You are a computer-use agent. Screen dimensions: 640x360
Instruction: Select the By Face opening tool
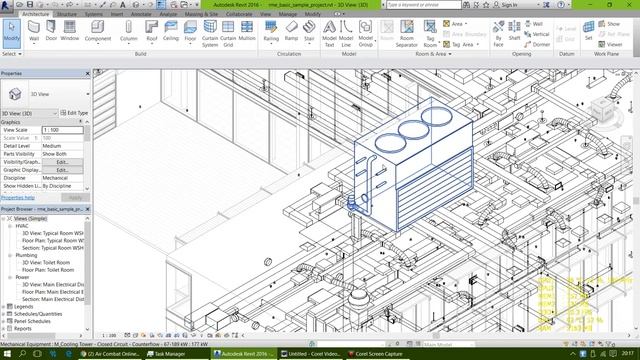point(498,34)
